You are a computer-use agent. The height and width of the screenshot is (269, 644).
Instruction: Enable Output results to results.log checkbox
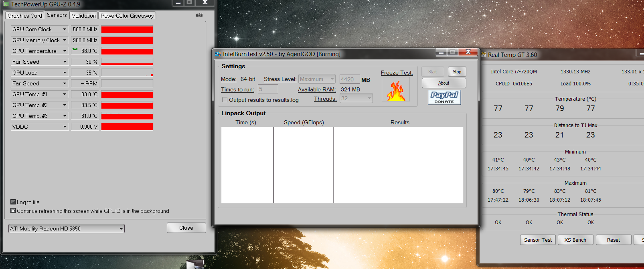click(x=225, y=100)
